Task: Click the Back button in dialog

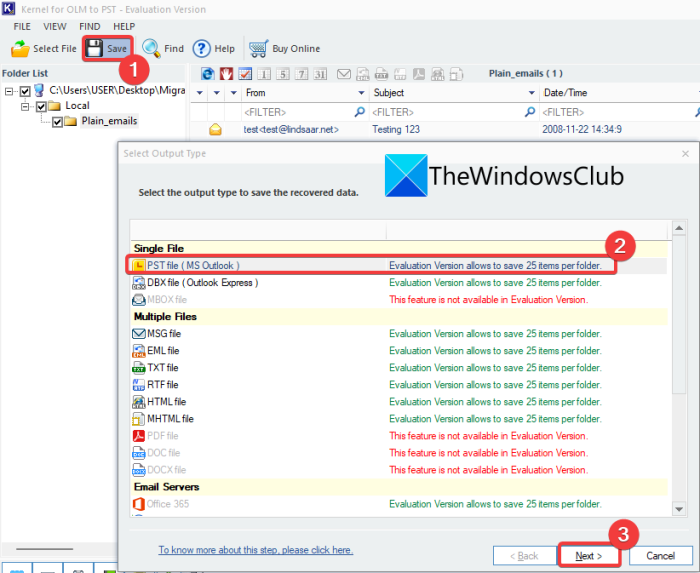Action: (524, 556)
